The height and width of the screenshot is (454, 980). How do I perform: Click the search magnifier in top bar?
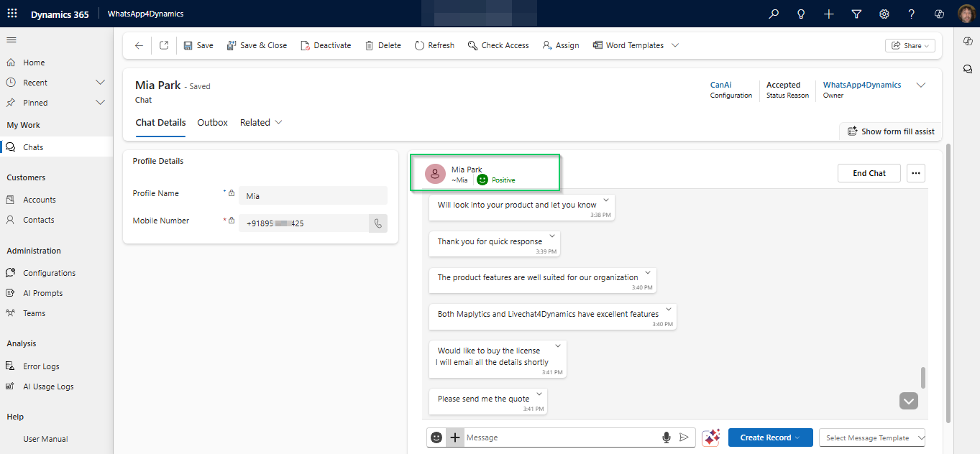774,14
